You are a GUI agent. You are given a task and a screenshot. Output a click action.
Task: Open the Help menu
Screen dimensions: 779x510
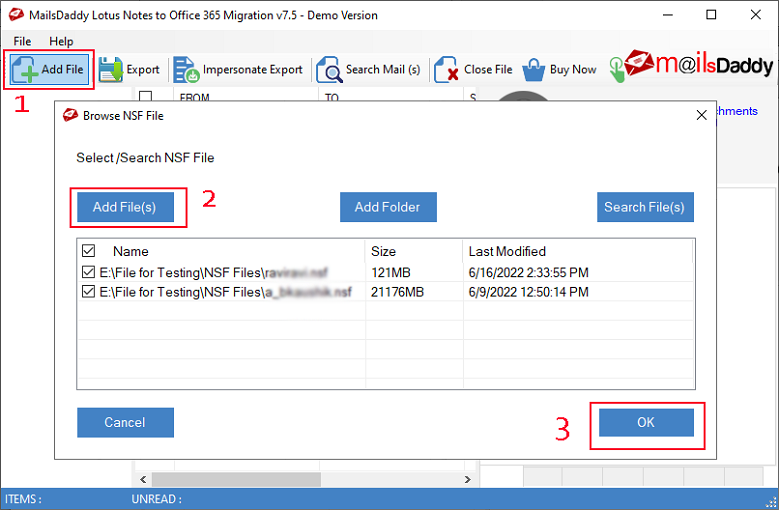61,41
